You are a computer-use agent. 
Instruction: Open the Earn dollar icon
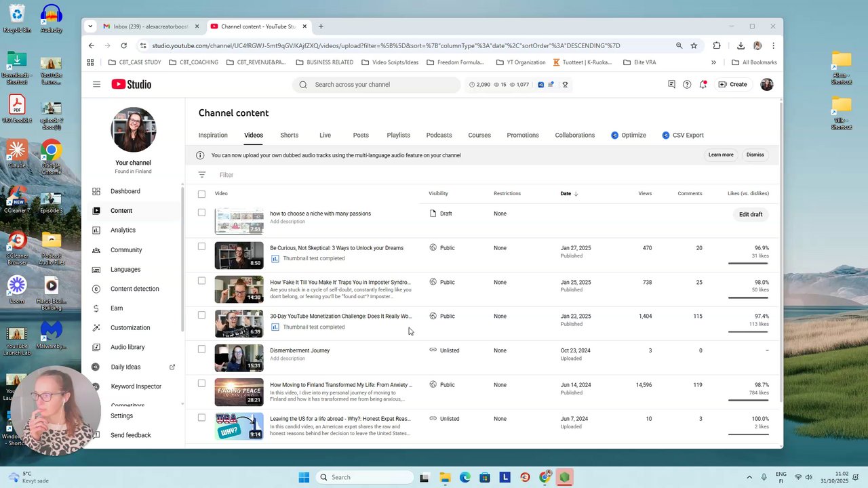(96, 308)
